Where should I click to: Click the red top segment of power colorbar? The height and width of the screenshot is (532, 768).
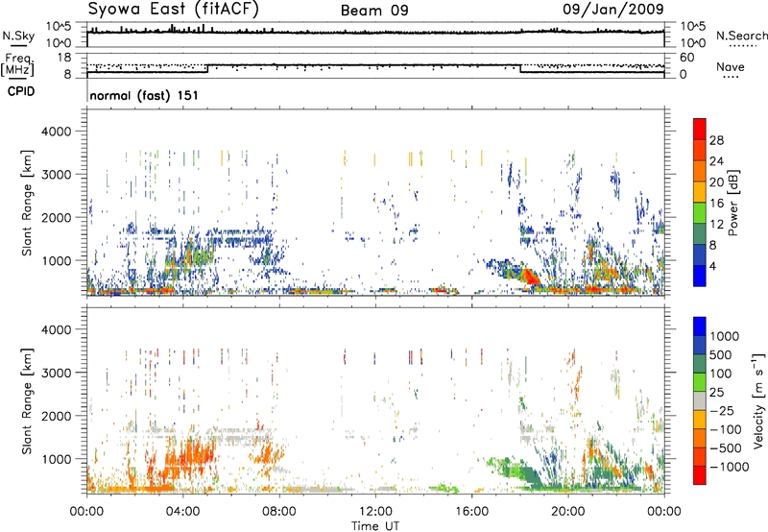click(x=700, y=129)
